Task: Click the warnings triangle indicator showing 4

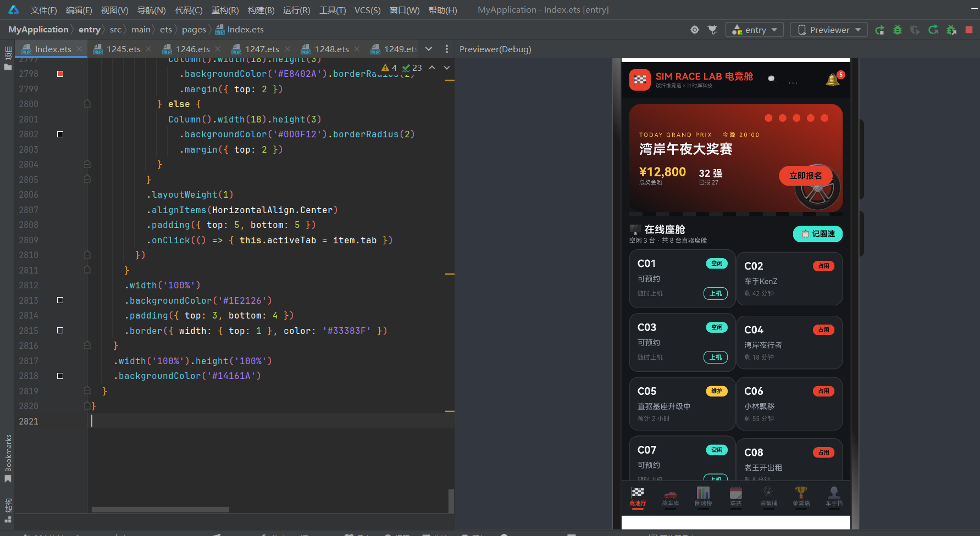Action: click(389, 68)
